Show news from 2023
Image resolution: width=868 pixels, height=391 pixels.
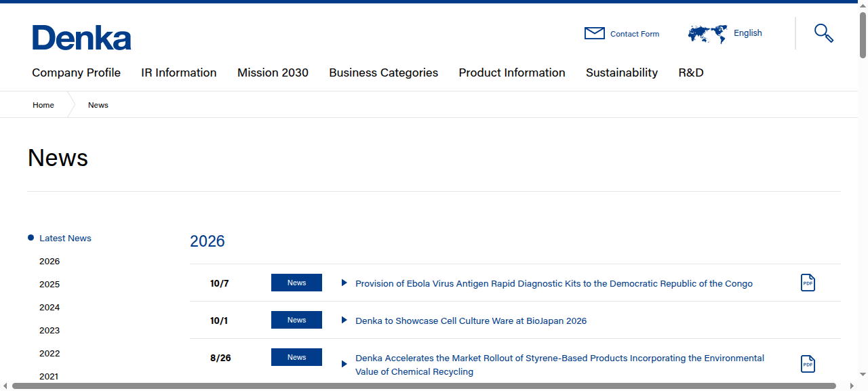click(x=50, y=330)
